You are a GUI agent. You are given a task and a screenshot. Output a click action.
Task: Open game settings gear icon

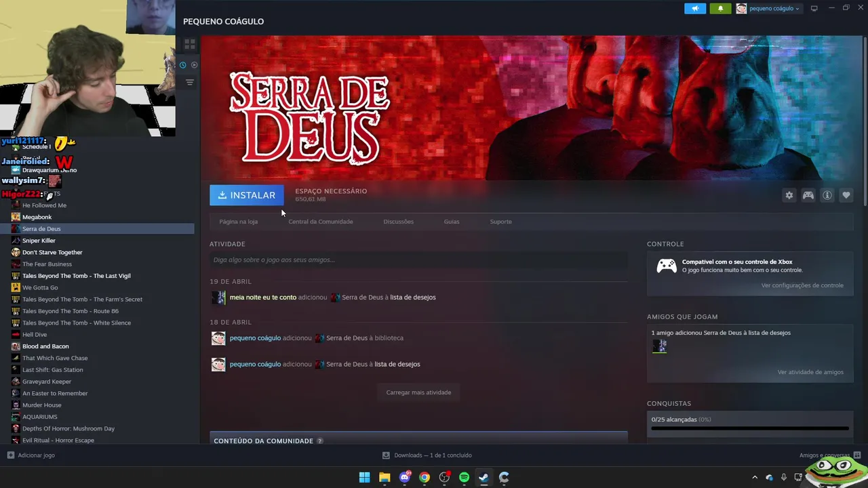coord(789,195)
